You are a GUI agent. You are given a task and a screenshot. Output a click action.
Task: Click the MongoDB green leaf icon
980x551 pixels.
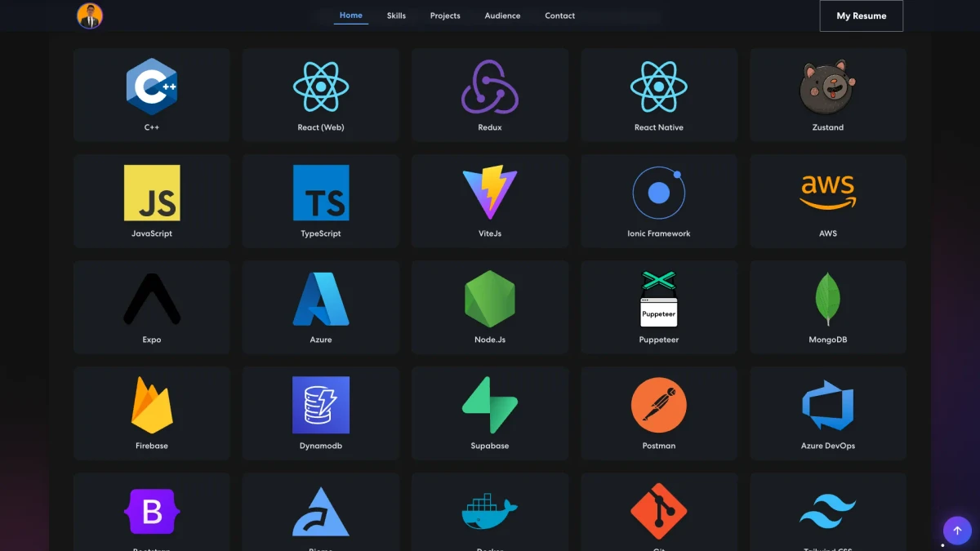coord(828,299)
